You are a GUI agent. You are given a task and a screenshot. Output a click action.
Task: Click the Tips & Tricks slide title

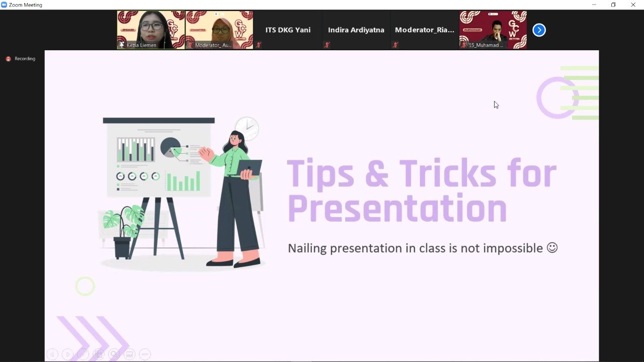(x=422, y=191)
